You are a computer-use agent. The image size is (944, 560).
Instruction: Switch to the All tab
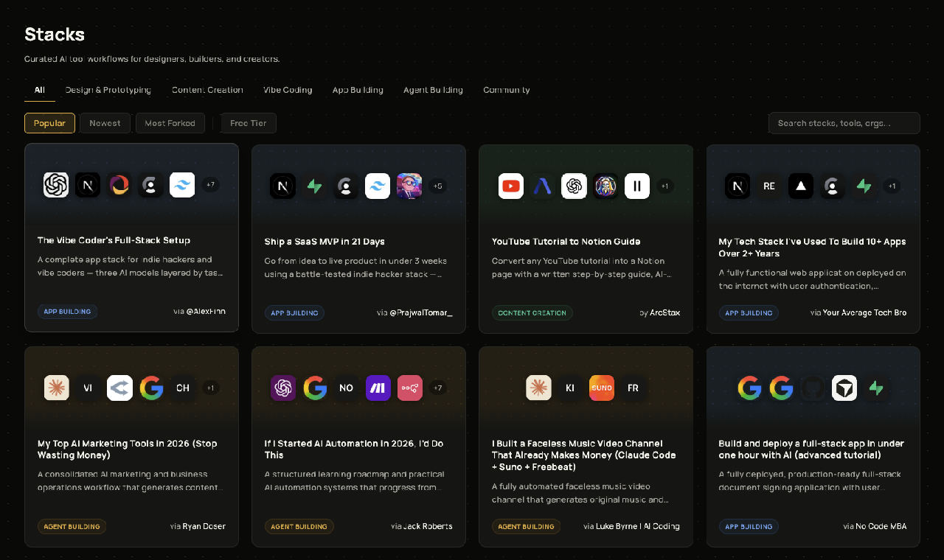click(40, 90)
